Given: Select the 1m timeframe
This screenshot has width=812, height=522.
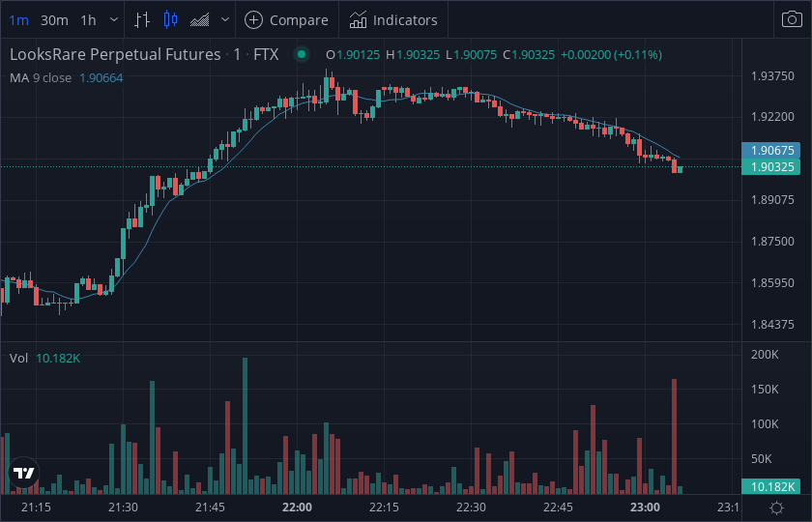Looking at the screenshot, I should [19, 20].
